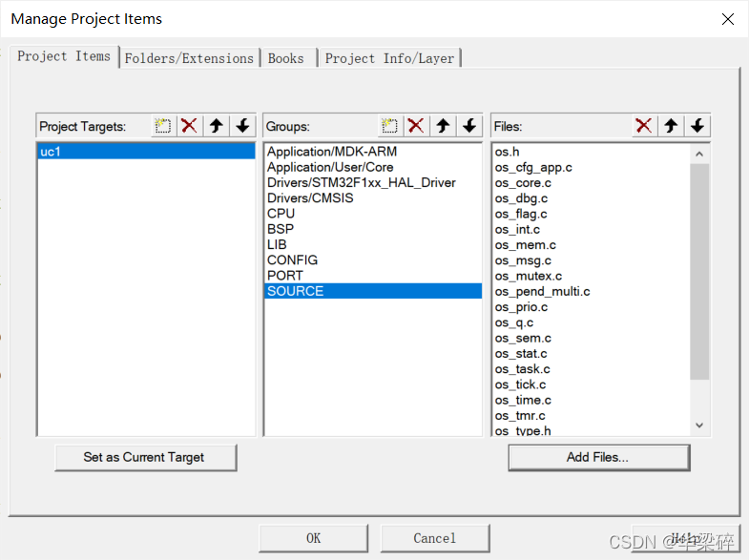Viewport: 749px width, 560px height.
Task: Select the uc1 project target
Action: point(146,152)
